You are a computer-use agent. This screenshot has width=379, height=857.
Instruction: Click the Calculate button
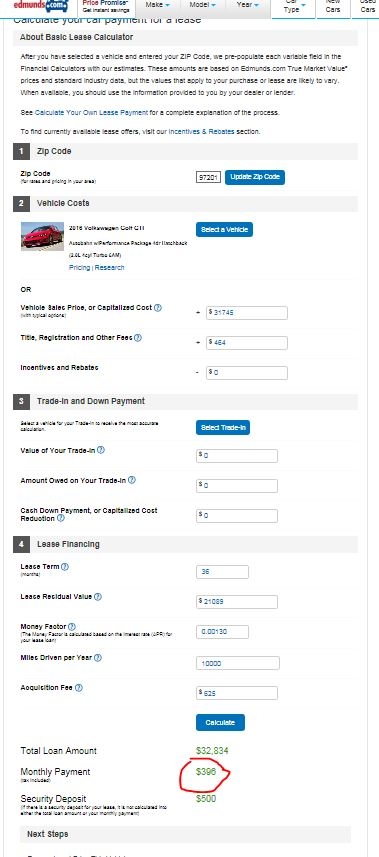click(220, 723)
